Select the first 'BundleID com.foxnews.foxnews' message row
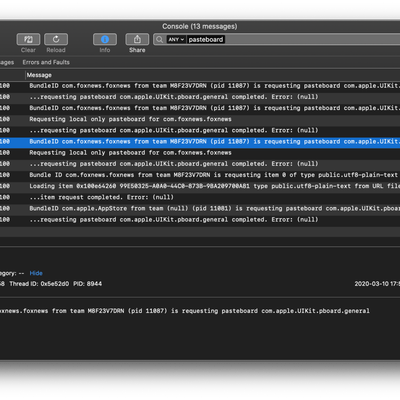Image resolution: width=400 pixels, height=400 pixels. point(200,86)
